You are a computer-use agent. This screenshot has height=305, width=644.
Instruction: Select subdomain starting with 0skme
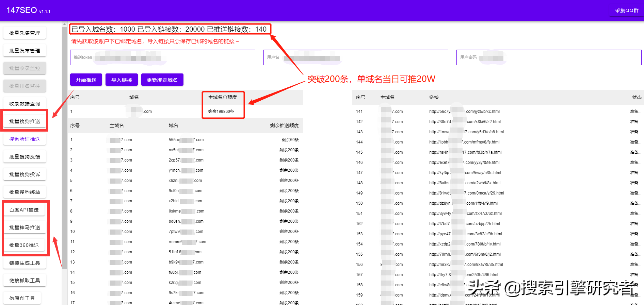[187, 211]
